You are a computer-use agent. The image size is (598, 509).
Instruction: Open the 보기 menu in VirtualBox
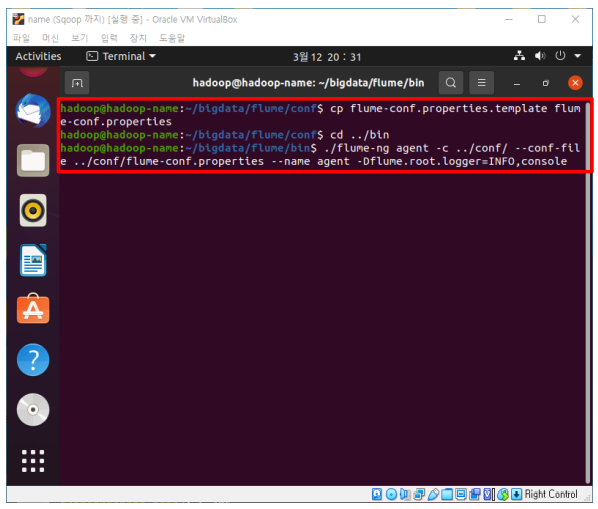click(x=80, y=38)
